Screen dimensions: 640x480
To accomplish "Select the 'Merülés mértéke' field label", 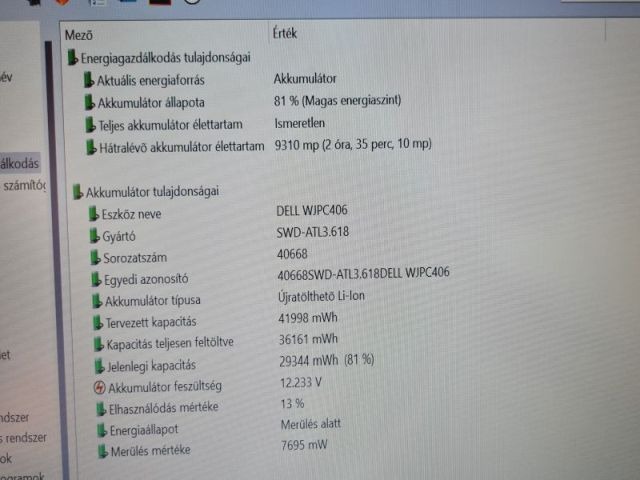I will 151,451.
